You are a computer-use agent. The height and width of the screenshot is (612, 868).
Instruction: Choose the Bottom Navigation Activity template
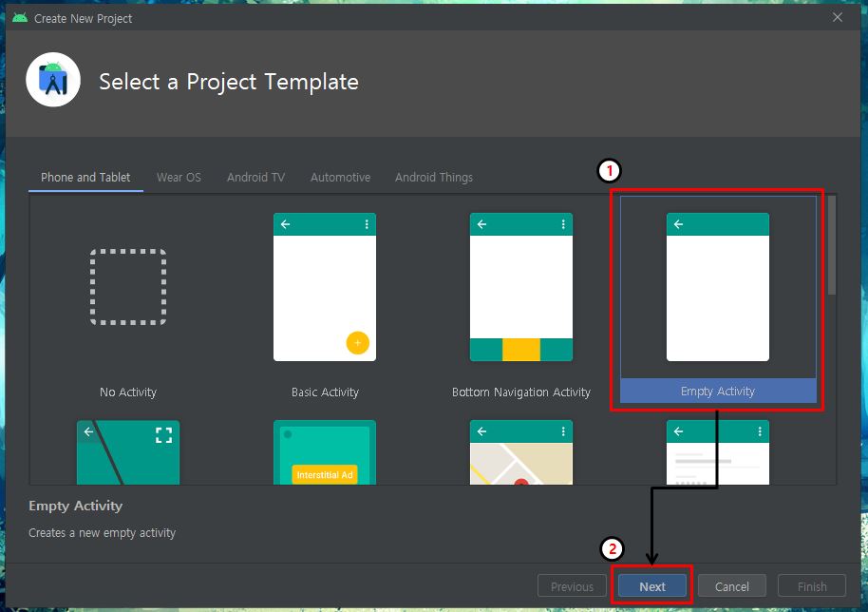(x=521, y=287)
